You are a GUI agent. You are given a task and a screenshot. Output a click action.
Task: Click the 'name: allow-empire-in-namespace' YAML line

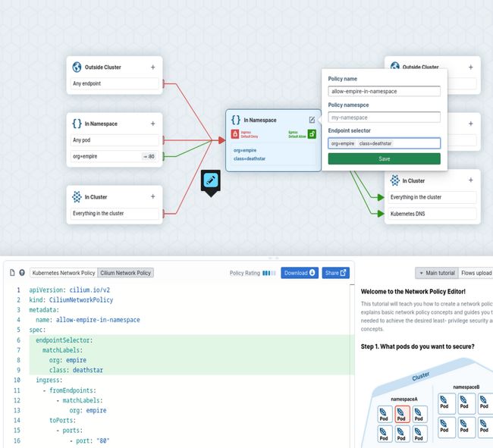(88, 320)
